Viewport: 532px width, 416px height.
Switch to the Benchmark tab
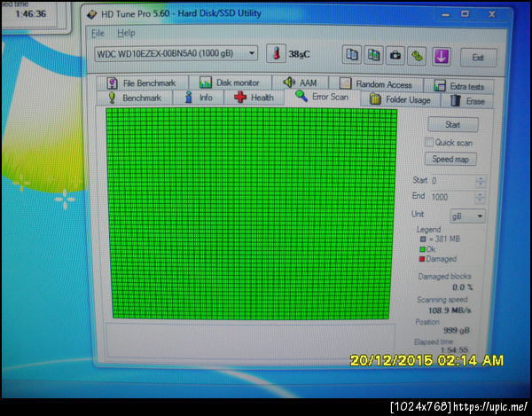click(x=135, y=98)
